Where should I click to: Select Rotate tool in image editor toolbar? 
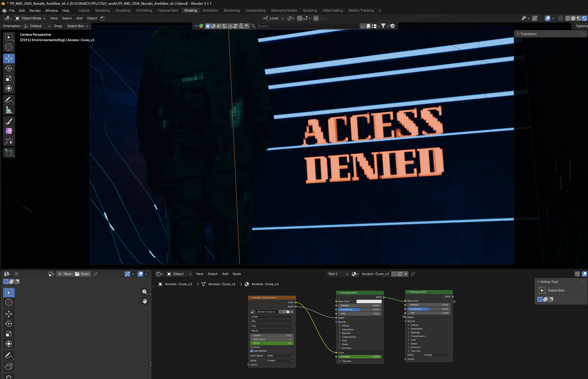(x=9, y=324)
